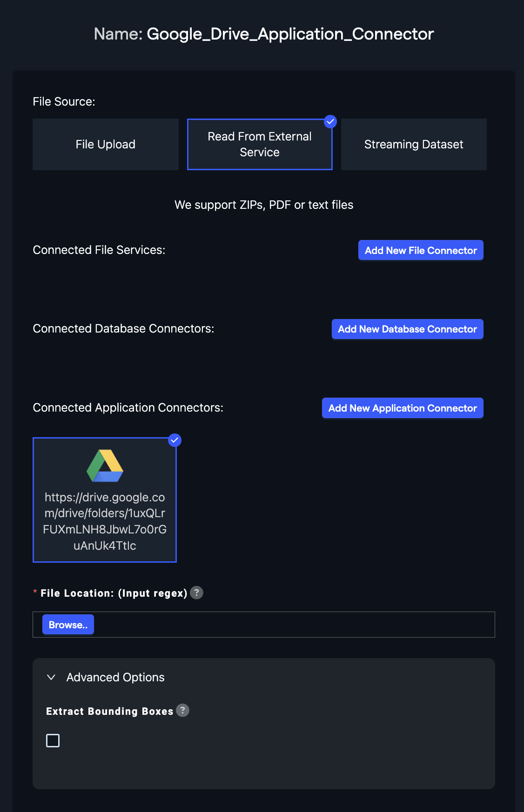Screen dimensions: 524x812
Task: Collapse Advanced Options chevron arrow
Action: pos(51,677)
